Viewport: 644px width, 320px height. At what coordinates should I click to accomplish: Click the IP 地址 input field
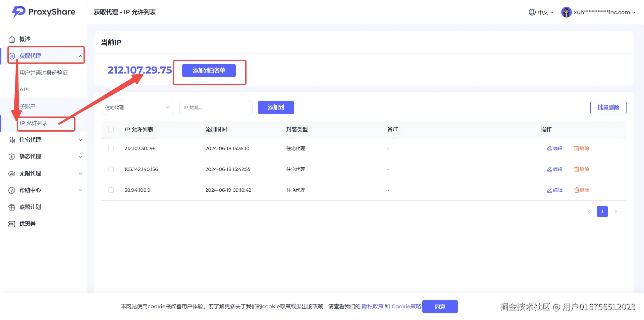pos(216,107)
